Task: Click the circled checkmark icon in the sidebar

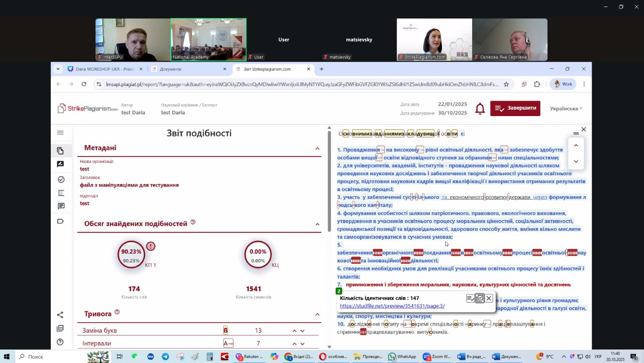Action: (x=61, y=179)
